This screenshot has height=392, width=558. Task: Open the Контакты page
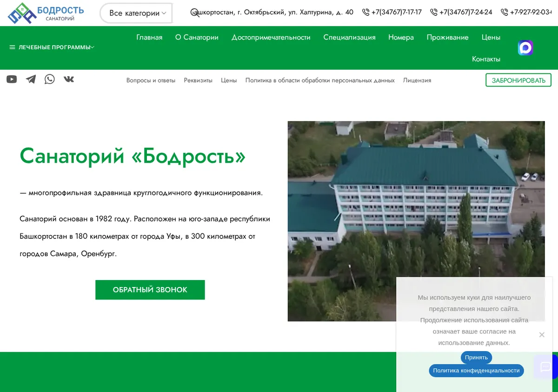click(486, 59)
